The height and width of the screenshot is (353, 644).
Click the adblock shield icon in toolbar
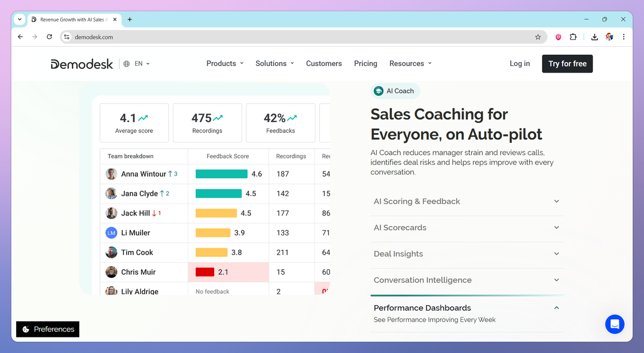tap(558, 37)
